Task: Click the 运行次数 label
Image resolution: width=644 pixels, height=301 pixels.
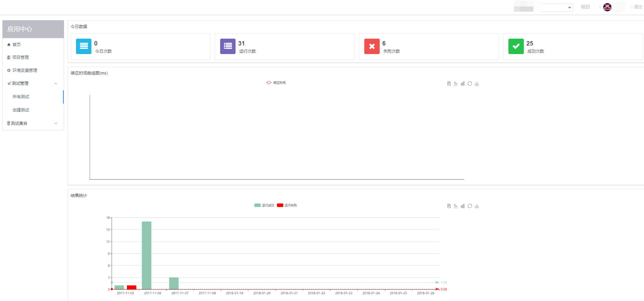Action: point(248,51)
